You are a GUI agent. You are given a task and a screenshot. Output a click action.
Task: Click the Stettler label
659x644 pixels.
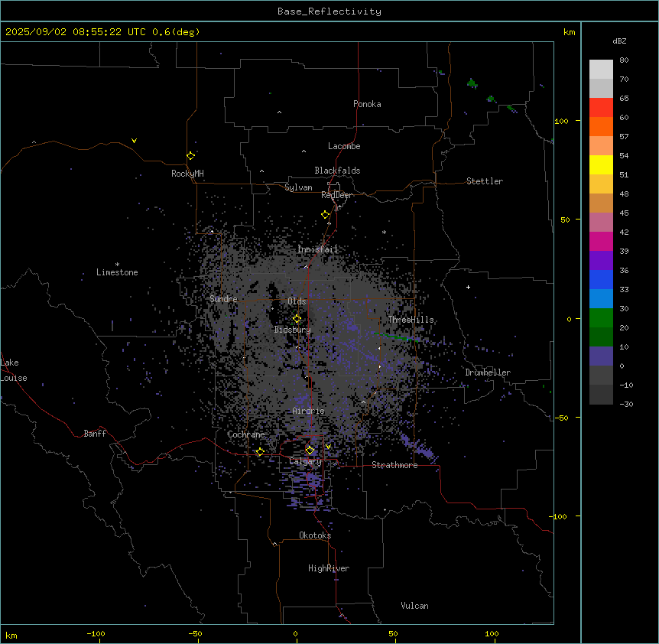485,181
